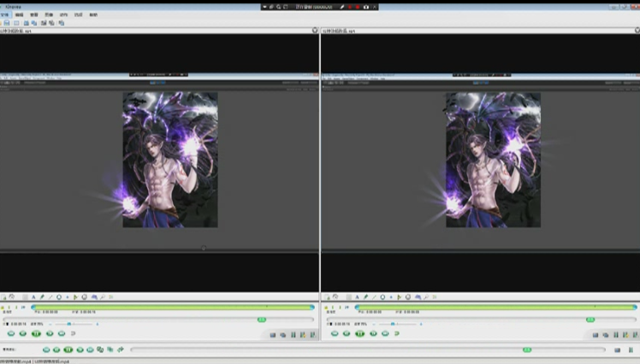Image resolution: width=640 pixels, height=364 pixels.
Task: Click right player frame navigation slider thumb
Action: (590, 320)
